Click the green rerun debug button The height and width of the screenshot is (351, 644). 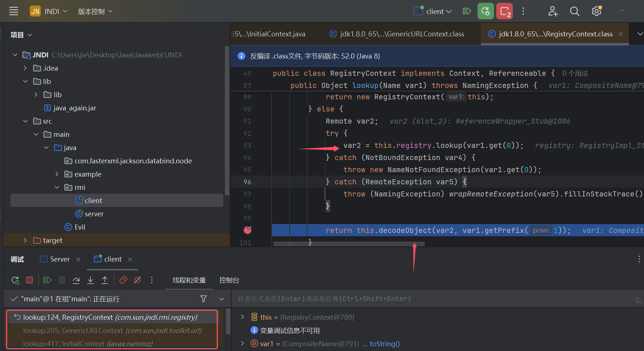(486, 11)
